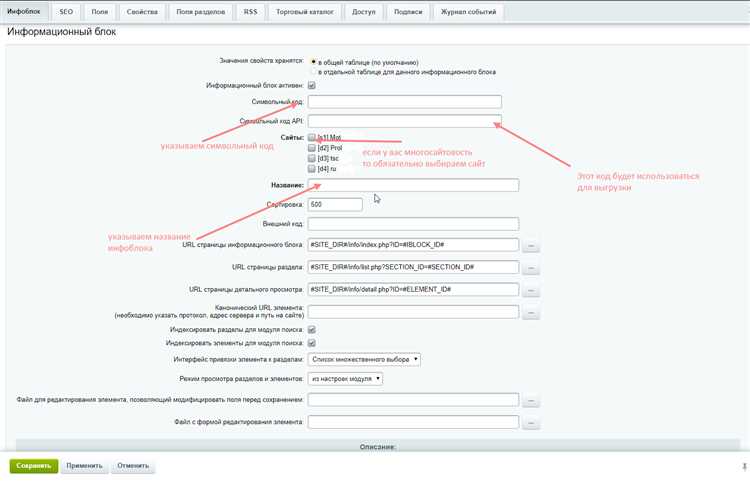Click the Канонический URL элемента field
This screenshot has height=481, width=750.
click(x=413, y=312)
